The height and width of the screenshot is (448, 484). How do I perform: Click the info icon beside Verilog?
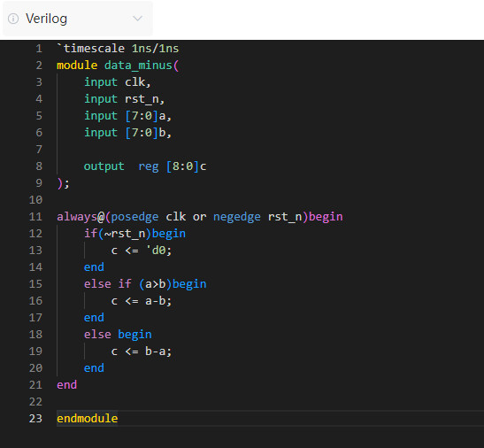pyautogui.click(x=13, y=19)
